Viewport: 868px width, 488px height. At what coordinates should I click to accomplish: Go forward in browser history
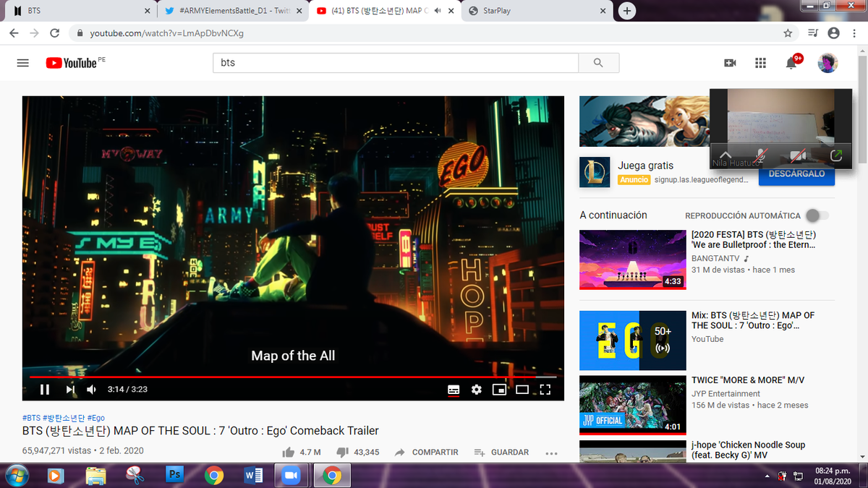pyautogui.click(x=34, y=33)
